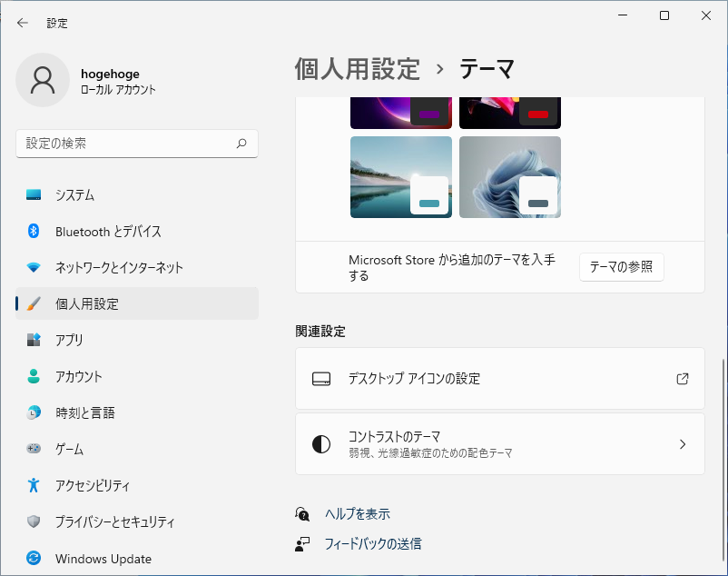Viewport: 728px width, 576px height.
Task: Open プライバシーとセキュリティ settings
Action: [x=137, y=521]
